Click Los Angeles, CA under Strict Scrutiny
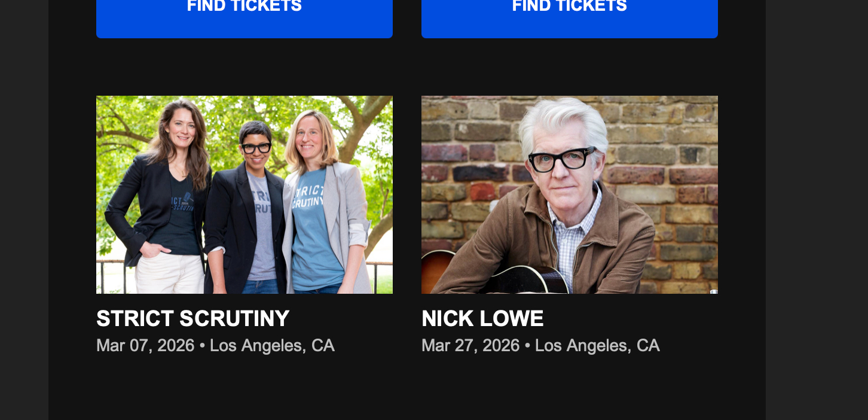This screenshot has width=868, height=420. 272,345
